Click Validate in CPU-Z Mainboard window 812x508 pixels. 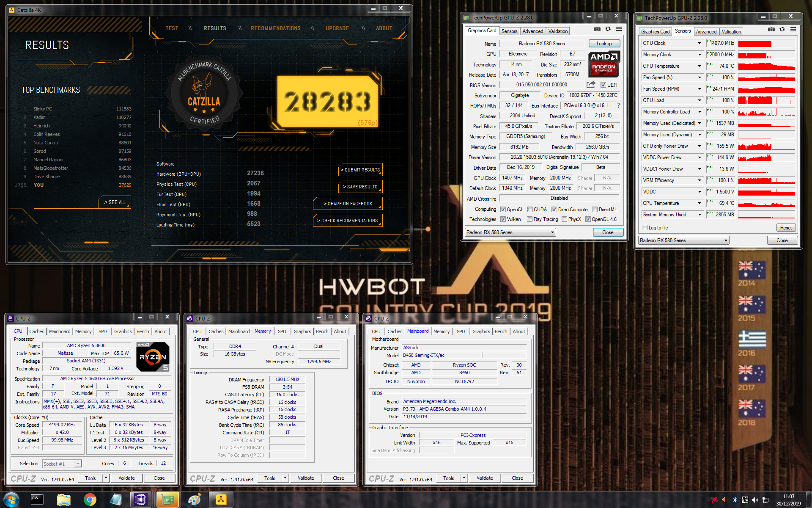[485, 478]
